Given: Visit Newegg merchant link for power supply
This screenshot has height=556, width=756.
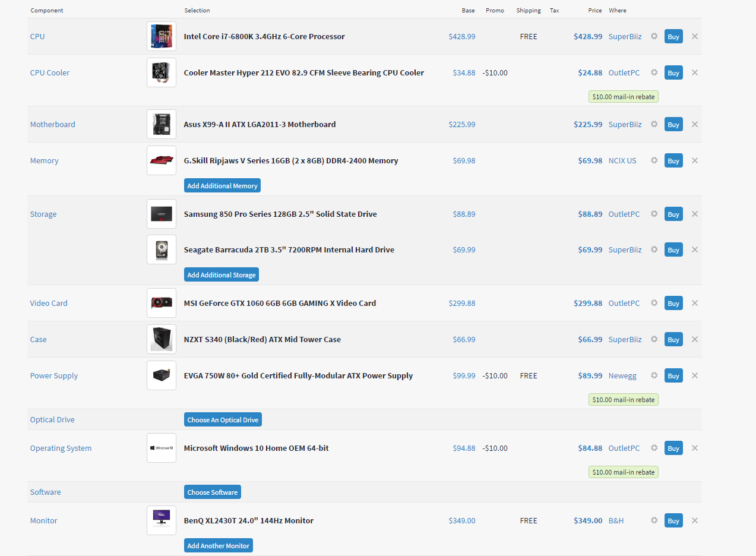Looking at the screenshot, I should [x=622, y=375].
